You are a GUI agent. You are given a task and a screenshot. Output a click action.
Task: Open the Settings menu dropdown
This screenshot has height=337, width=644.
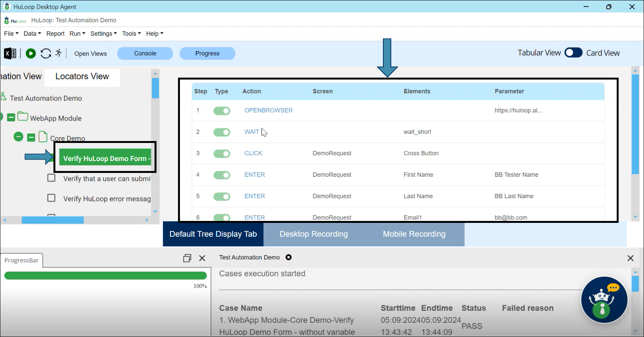[x=103, y=33]
